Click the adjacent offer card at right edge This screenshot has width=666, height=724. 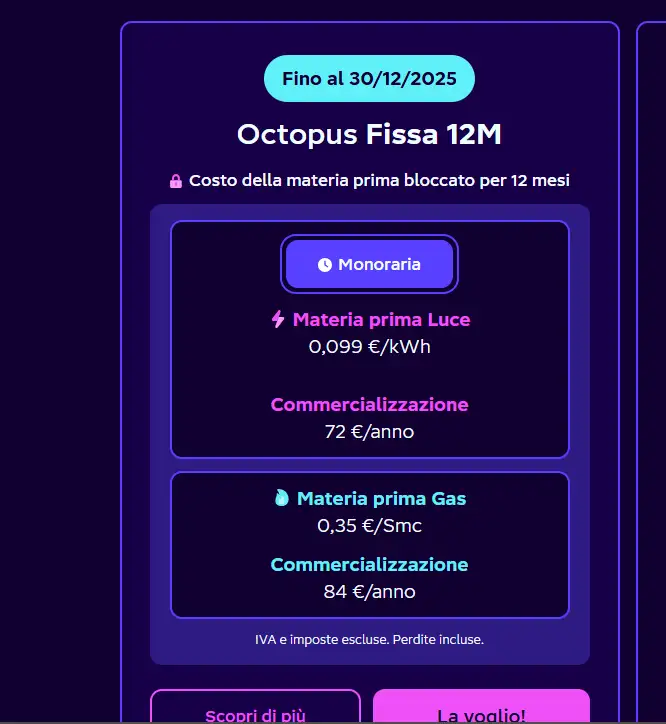pos(651,370)
